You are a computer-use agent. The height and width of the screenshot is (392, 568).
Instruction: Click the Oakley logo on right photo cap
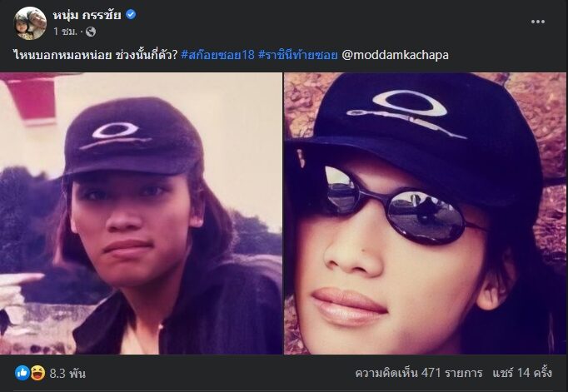pos(406,113)
